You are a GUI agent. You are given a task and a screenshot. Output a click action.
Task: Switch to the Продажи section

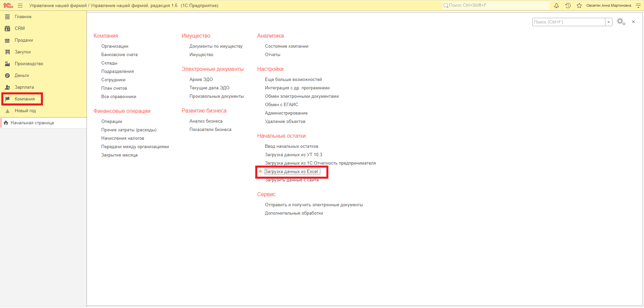click(x=24, y=40)
